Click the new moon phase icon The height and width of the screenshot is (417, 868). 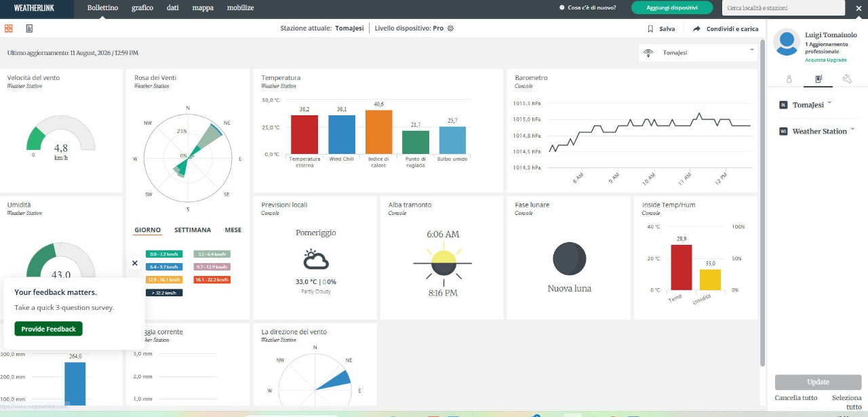tap(569, 258)
